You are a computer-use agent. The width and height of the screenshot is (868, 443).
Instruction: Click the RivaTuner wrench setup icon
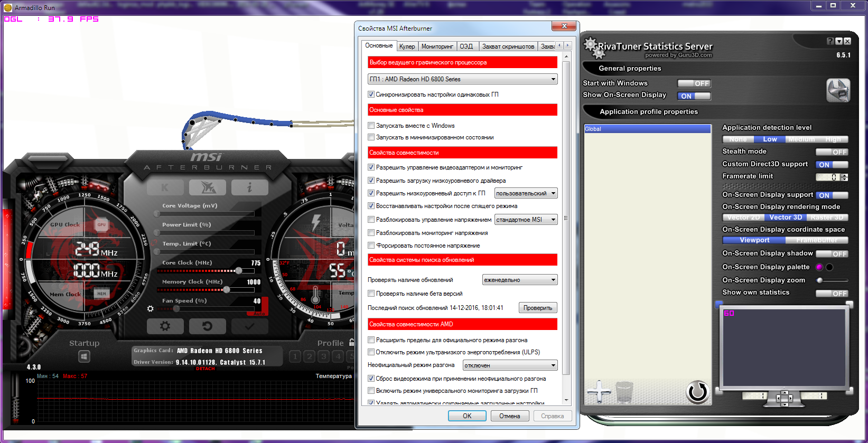coord(838,90)
